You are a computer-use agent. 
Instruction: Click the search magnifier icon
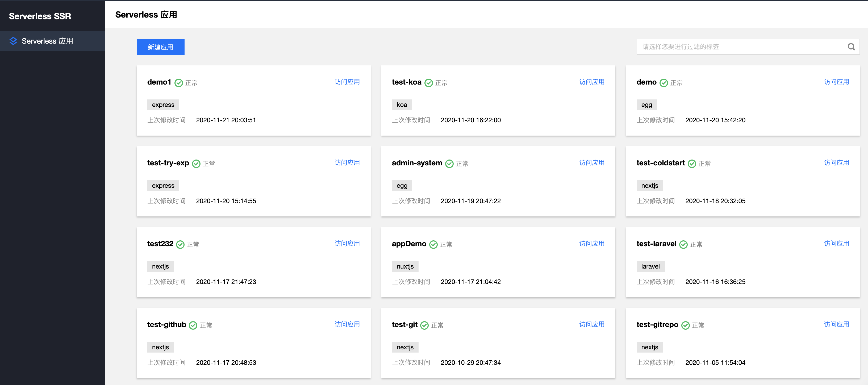pos(851,47)
